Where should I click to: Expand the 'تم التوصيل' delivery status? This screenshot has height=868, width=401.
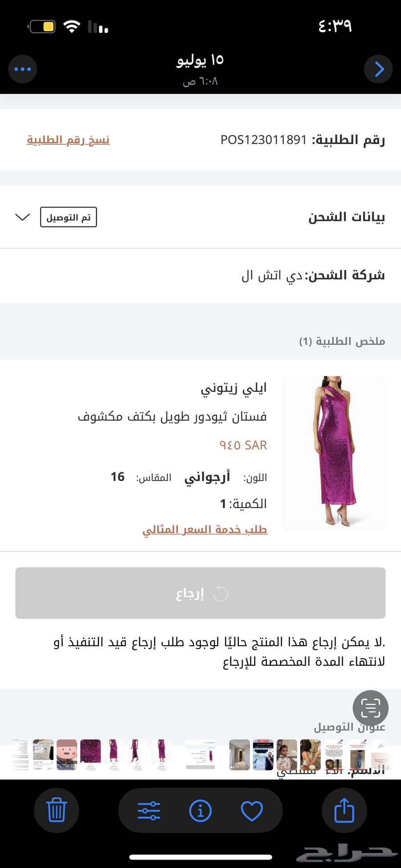click(x=68, y=217)
